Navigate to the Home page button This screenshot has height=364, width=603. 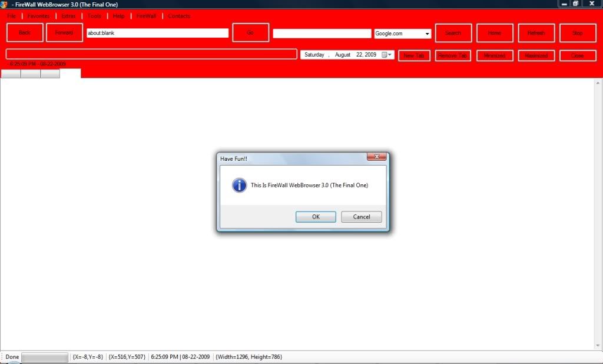pos(495,33)
